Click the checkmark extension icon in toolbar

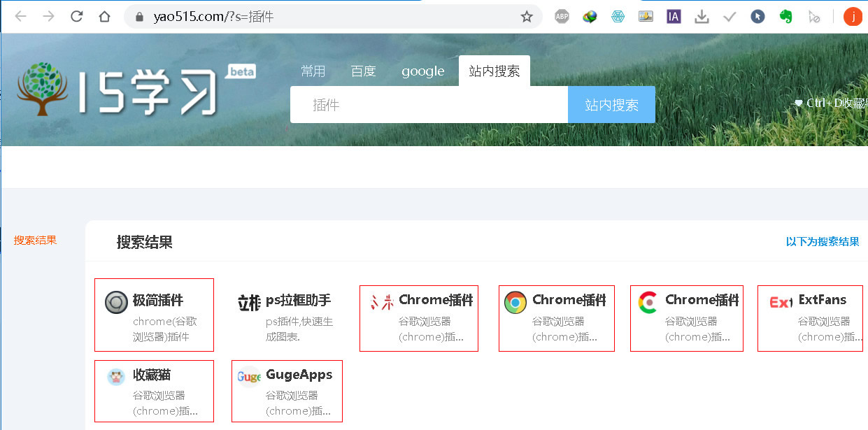pos(730,16)
